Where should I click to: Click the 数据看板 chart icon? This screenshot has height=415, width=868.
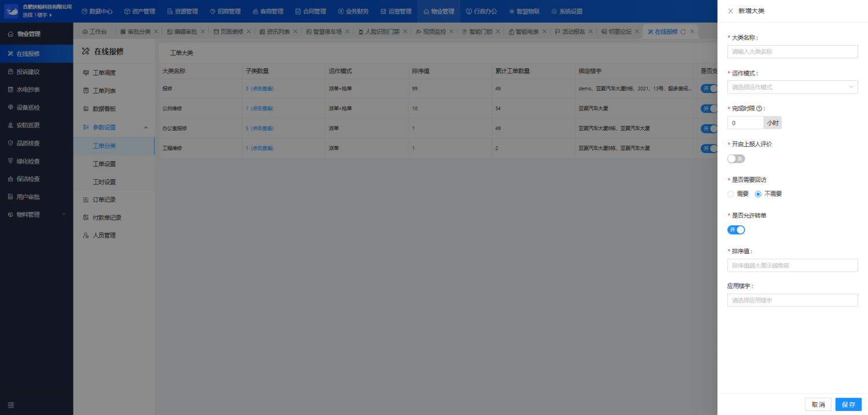pyautogui.click(x=86, y=109)
